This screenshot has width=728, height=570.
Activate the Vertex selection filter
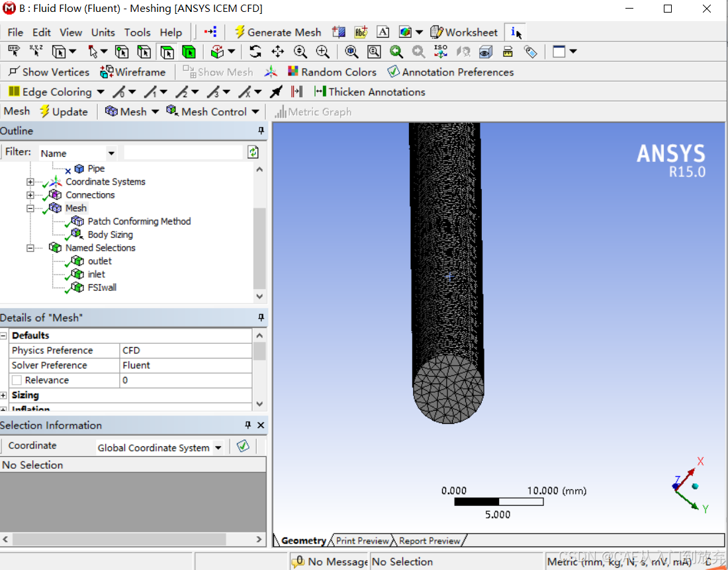click(x=122, y=52)
